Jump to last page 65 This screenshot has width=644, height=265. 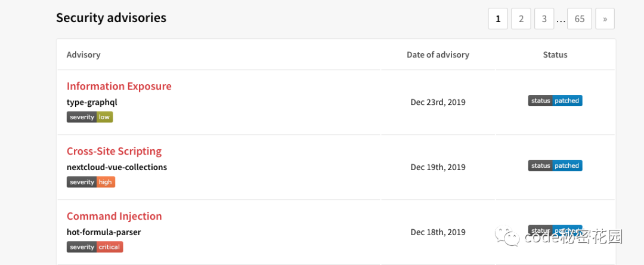(579, 19)
